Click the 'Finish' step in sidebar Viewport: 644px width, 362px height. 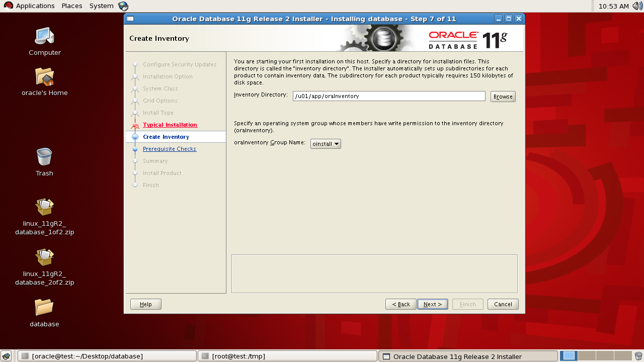[151, 185]
